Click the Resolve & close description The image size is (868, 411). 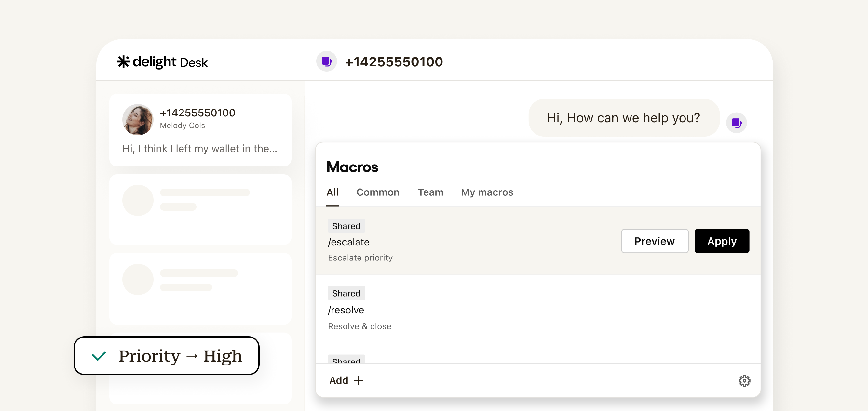point(359,326)
